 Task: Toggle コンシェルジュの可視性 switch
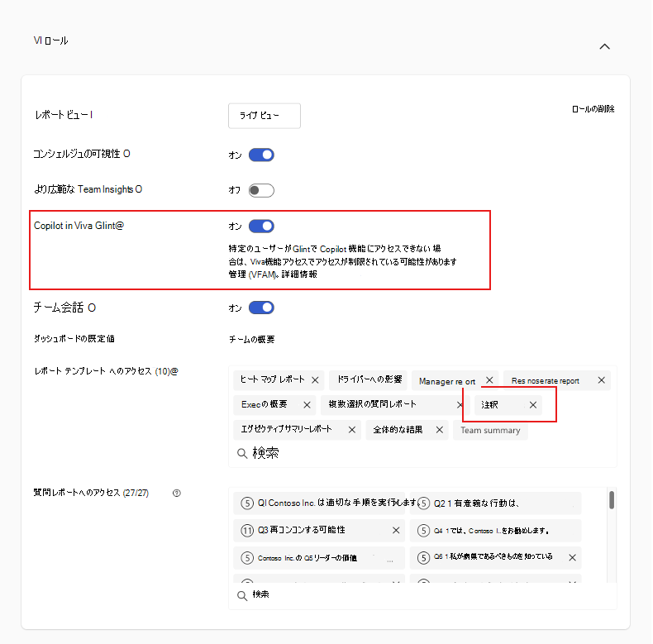[x=261, y=155]
